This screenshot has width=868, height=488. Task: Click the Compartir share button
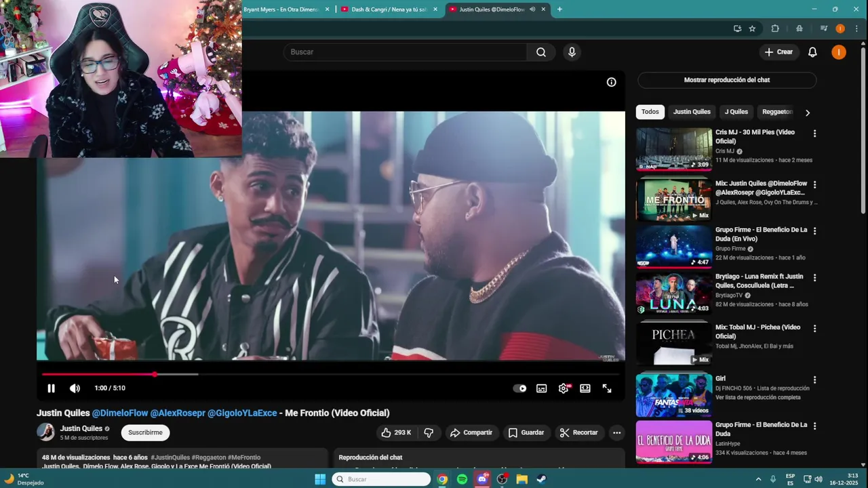pyautogui.click(x=471, y=432)
